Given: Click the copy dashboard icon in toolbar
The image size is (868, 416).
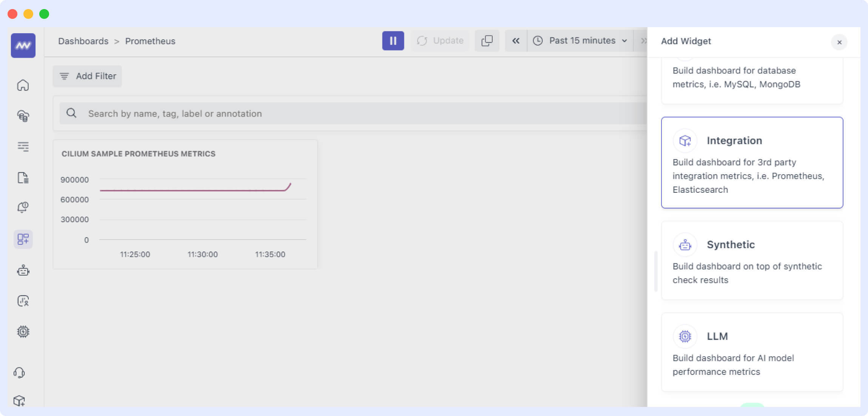Looking at the screenshot, I should (487, 40).
